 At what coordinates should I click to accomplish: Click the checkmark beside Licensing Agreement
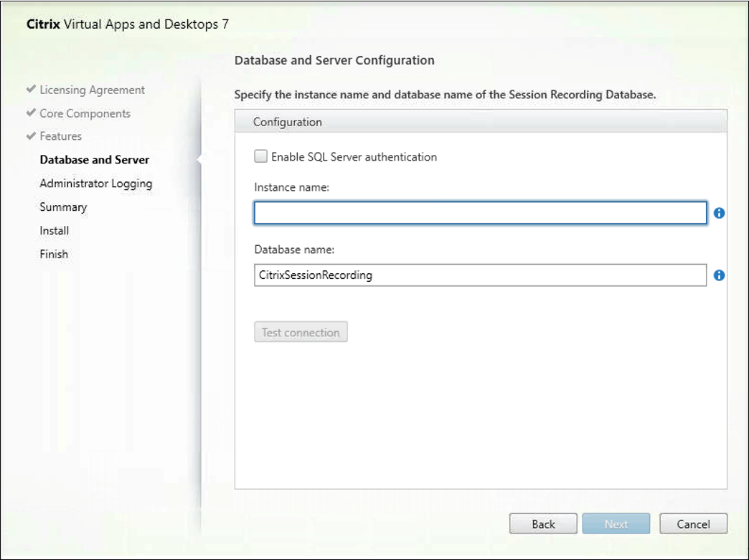click(x=31, y=89)
